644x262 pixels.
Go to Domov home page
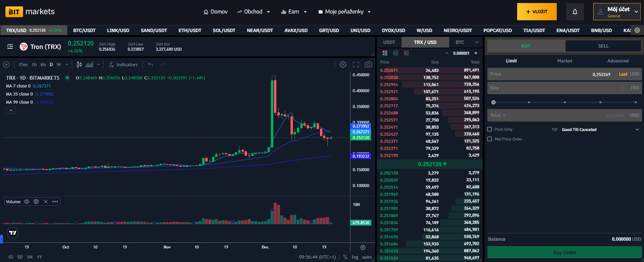[215, 12]
